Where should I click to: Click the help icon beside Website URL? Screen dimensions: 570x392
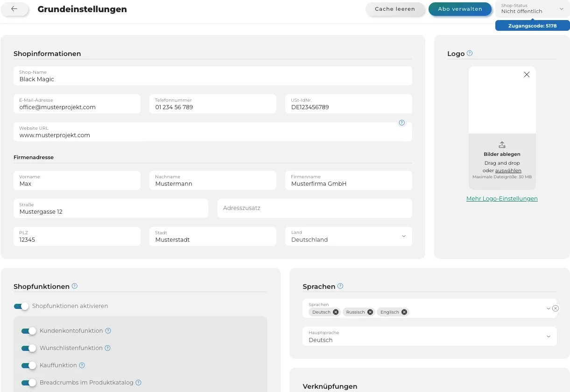pyautogui.click(x=401, y=123)
